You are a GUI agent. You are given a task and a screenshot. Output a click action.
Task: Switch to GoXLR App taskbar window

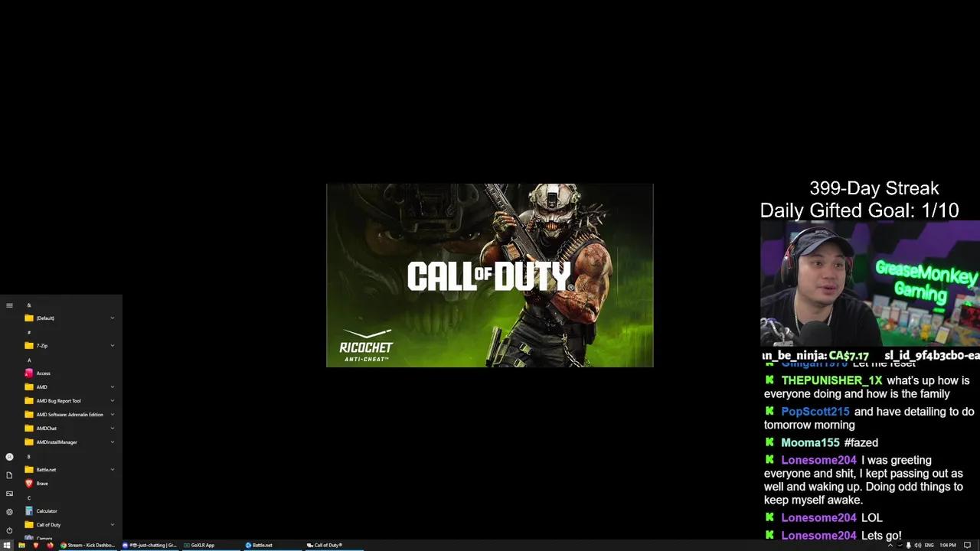pos(211,545)
